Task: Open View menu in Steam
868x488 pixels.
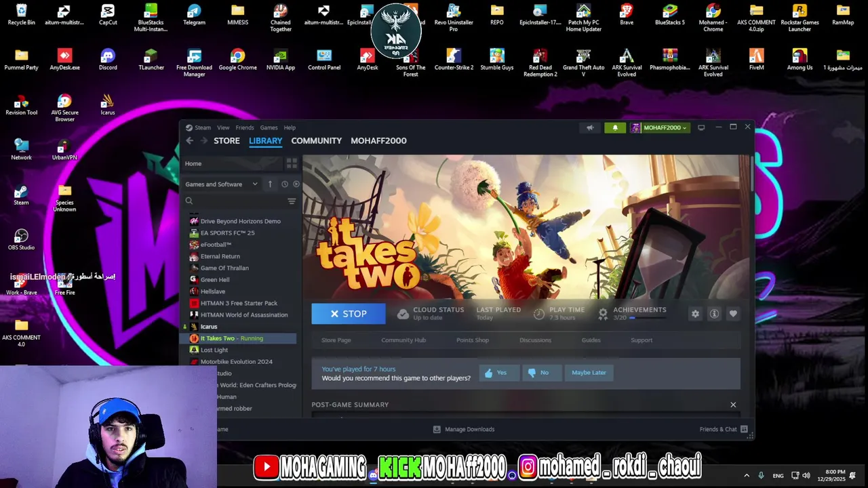Action: click(223, 127)
